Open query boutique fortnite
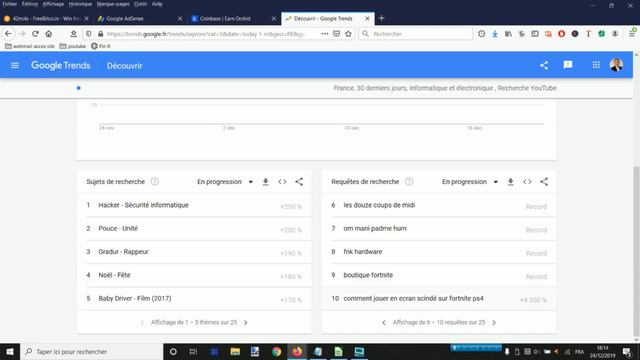640x360 pixels. [x=368, y=275]
